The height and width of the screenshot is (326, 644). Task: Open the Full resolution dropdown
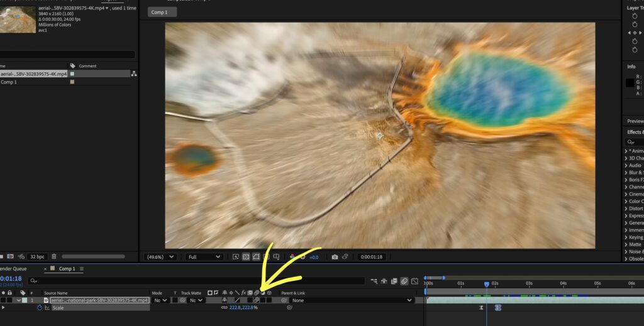click(x=204, y=257)
